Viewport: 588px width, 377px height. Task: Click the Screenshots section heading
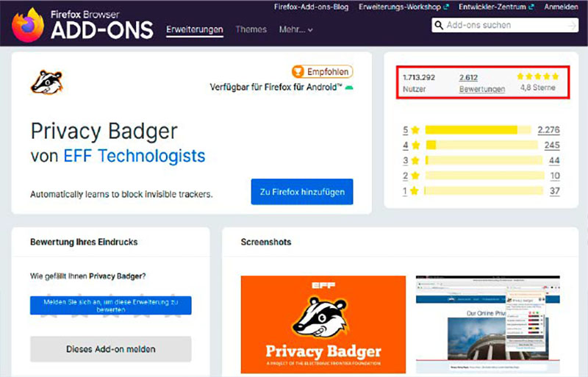(x=266, y=242)
